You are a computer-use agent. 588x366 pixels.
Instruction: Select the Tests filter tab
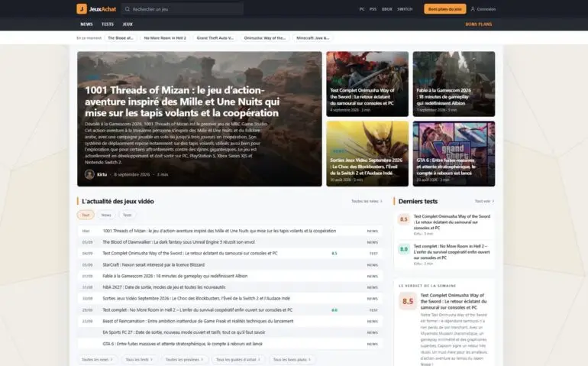(x=128, y=215)
